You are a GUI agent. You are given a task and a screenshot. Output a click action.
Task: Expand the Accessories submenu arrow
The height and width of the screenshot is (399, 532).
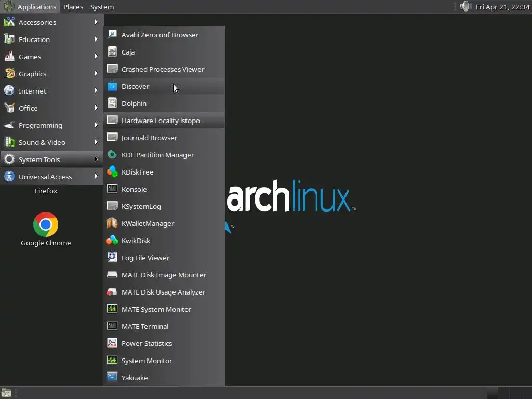tap(96, 22)
